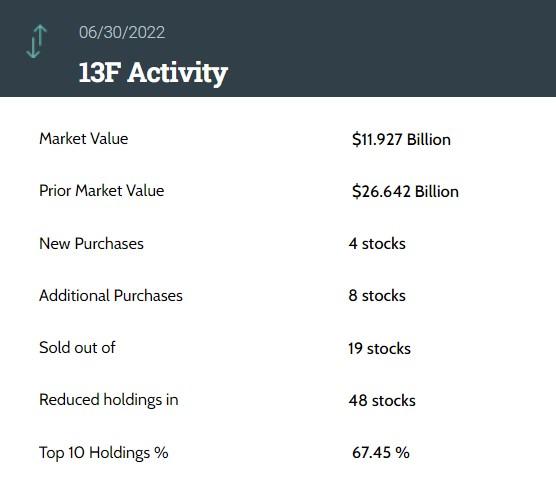Click the word Billion beside $11.927

[x=429, y=139]
